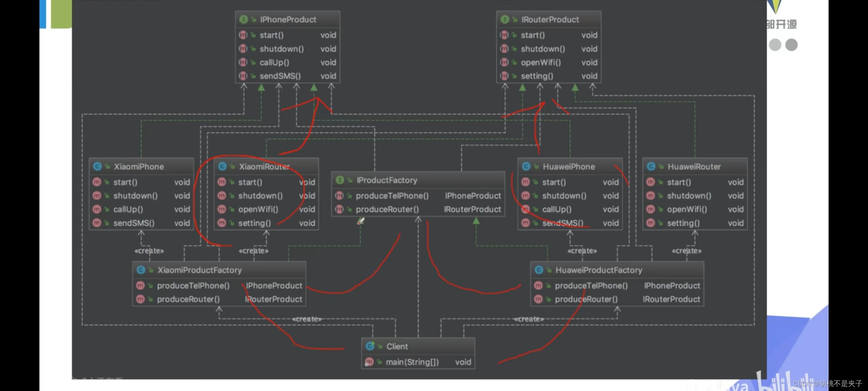Click the interface icon beside IRouterProduct
Viewport: 868px width, 391px height.
[x=505, y=20]
